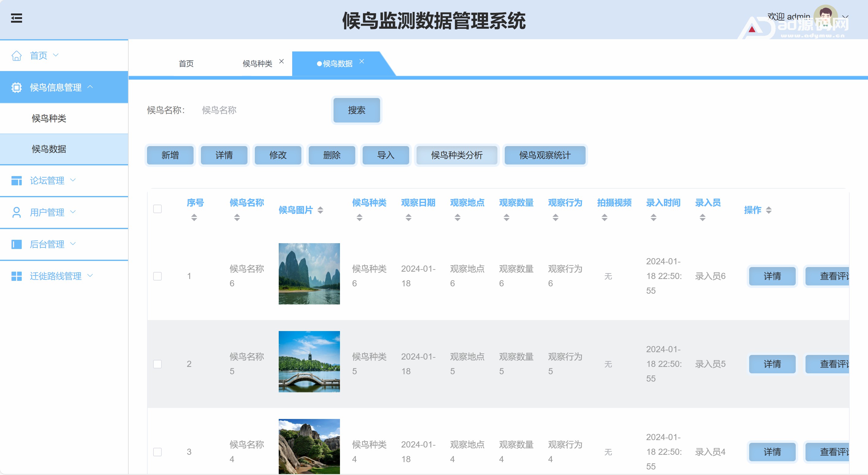Toggle the select-all header checkbox
Screen dimensions: 868x475
coord(157,209)
